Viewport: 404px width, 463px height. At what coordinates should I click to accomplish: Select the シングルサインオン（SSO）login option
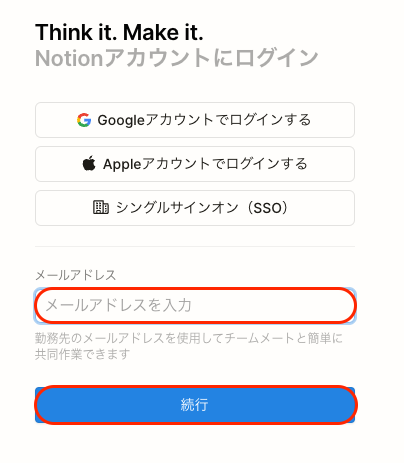(x=195, y=208)
